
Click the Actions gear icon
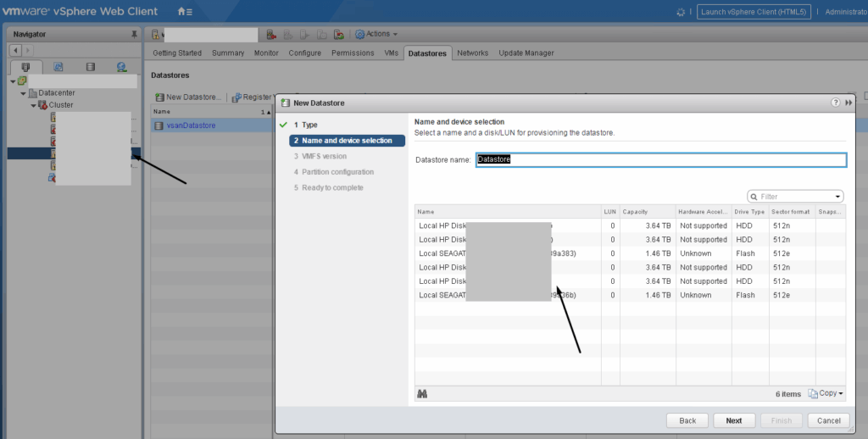[359, 34]
